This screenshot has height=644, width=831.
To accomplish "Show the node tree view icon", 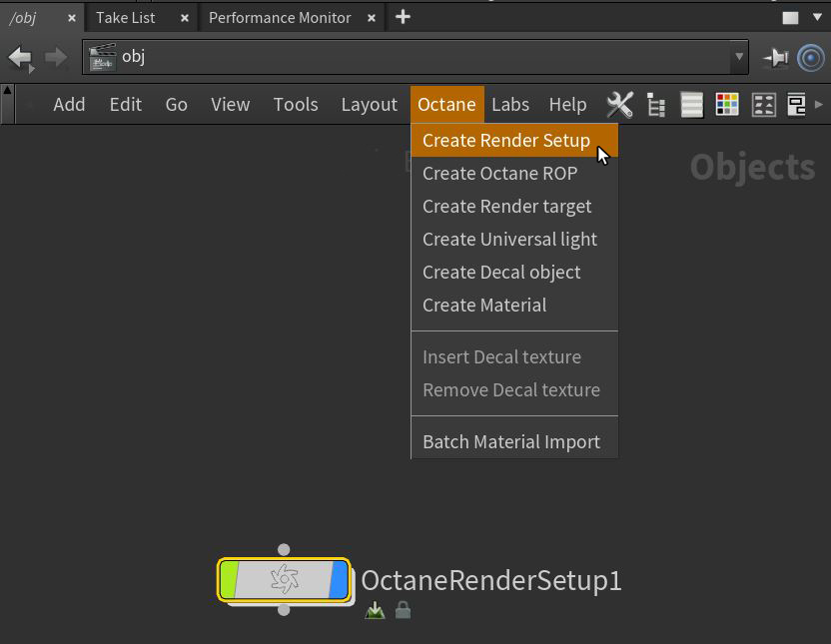I will point(656,104).
